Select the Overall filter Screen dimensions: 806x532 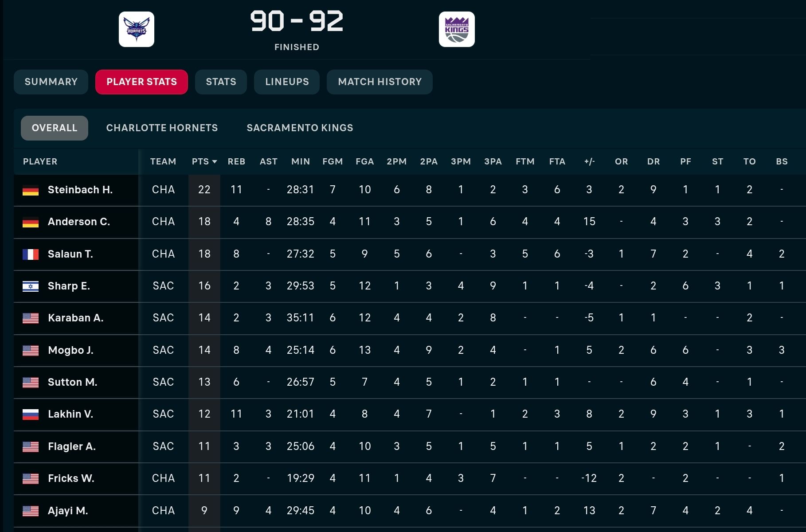(55, 128)
